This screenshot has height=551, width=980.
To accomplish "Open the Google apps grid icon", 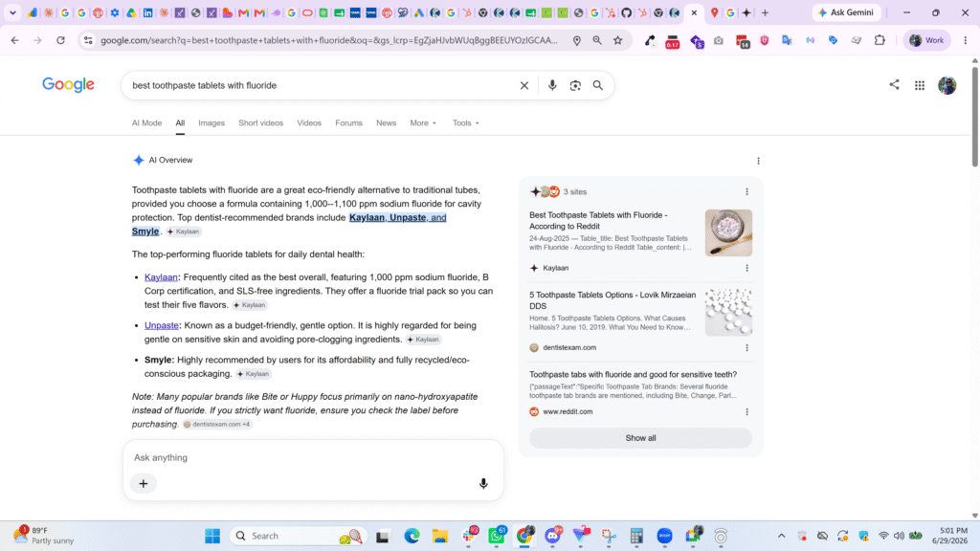I will 920,85.
